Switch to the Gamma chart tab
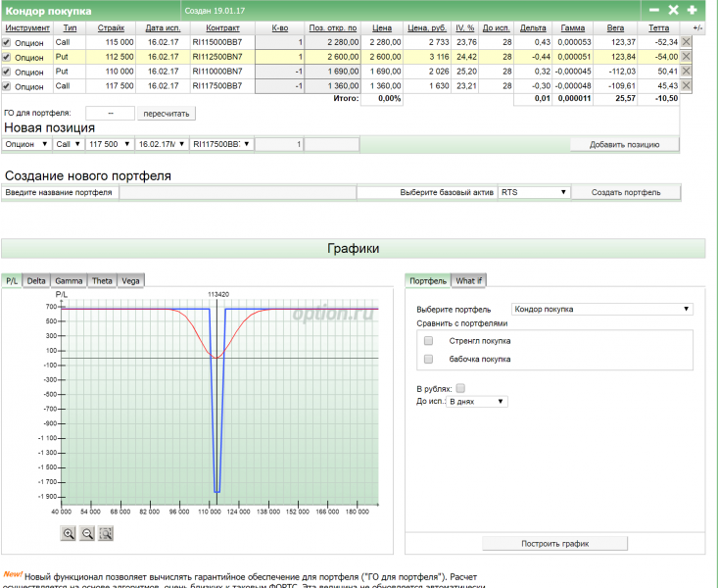 69,280
